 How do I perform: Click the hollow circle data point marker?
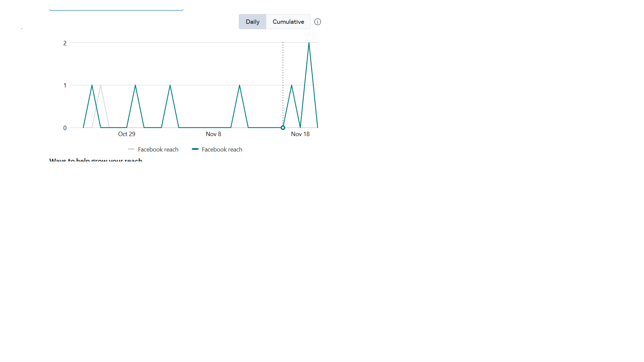[x=283, y=128]
